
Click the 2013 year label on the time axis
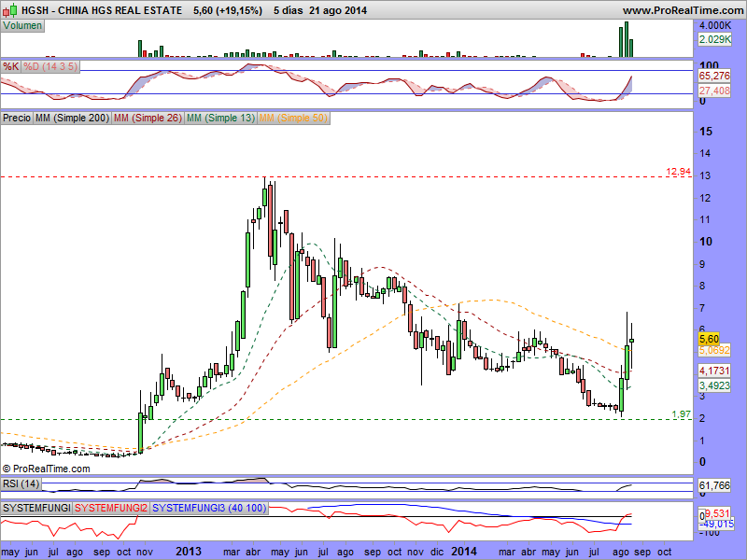click(x=189, y=552)
